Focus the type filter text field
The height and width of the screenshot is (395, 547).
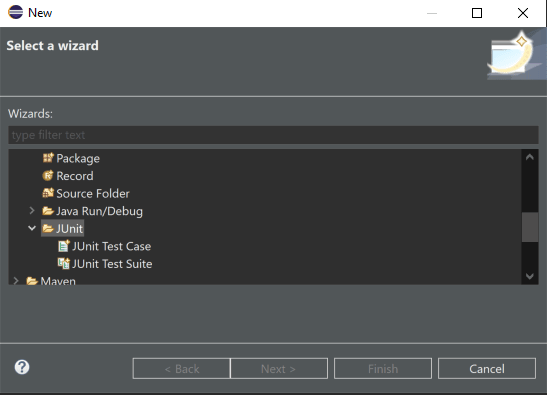point(273,135)
